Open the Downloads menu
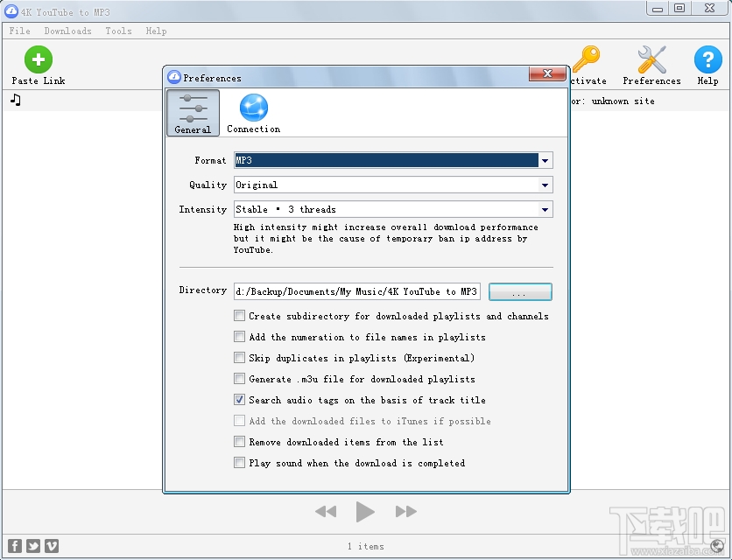This screenshot has width=732, height=560. [x=67, y=31]
